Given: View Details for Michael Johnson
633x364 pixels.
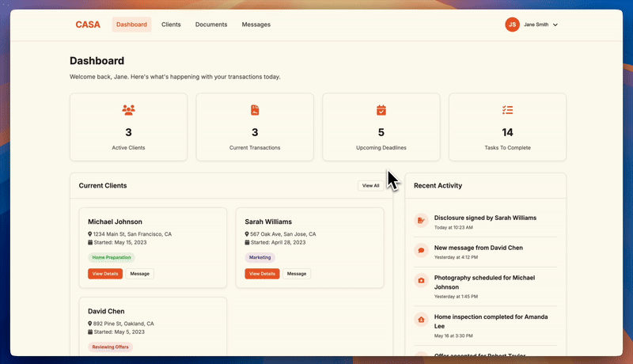Looking at the screenshot, I should coord(105,274).
